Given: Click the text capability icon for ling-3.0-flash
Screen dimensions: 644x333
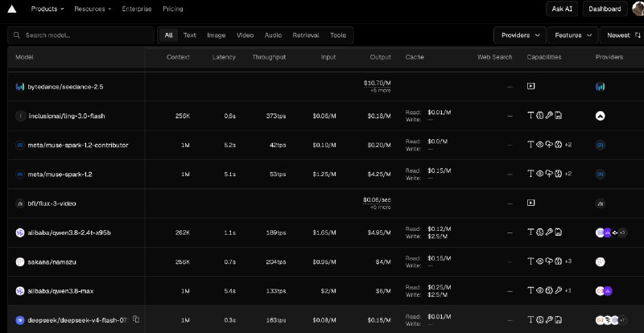Looking at the screenshot, I should (x=530, y=115).
